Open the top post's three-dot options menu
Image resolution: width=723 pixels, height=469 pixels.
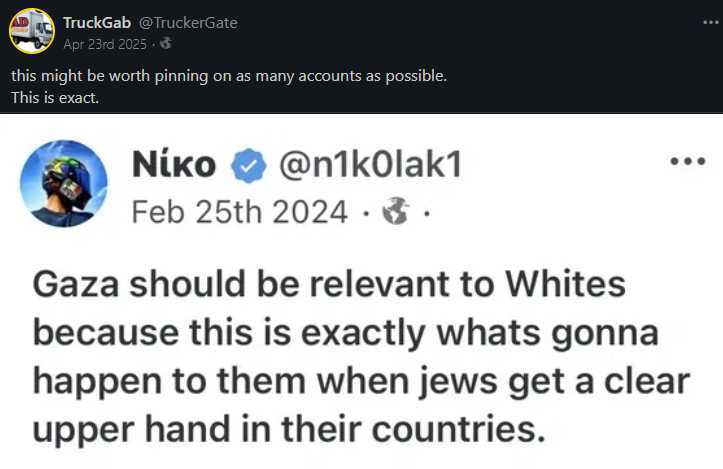point(712,22)
